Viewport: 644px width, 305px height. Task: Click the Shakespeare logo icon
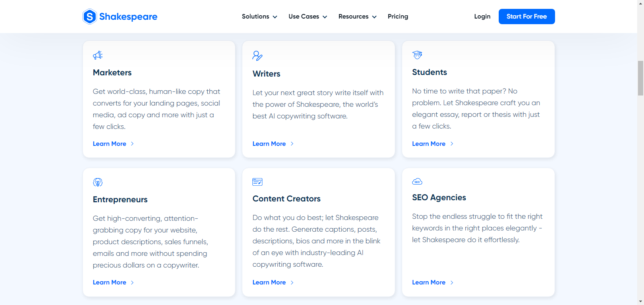90,17
